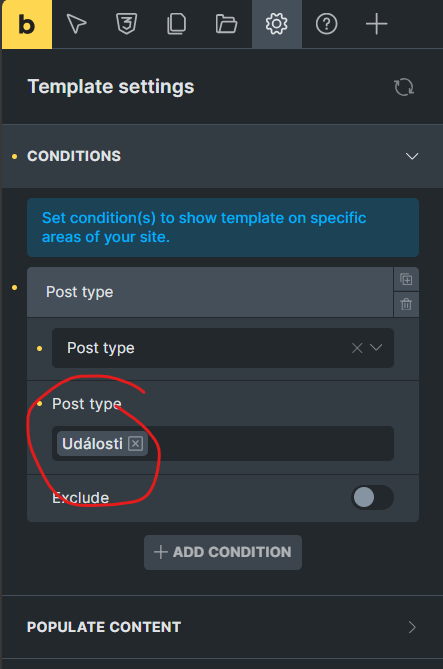The image size is (443, 669).
Task: Collapse the Conditions section chevron
Action: [412, 156]
